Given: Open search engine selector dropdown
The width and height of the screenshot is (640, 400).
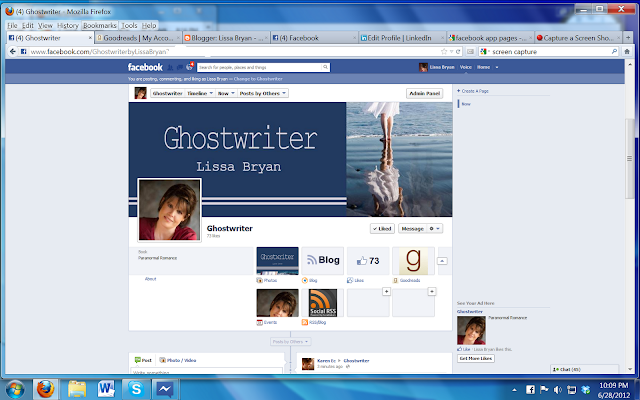Looking at the screenshot, I should click(485, 51).
